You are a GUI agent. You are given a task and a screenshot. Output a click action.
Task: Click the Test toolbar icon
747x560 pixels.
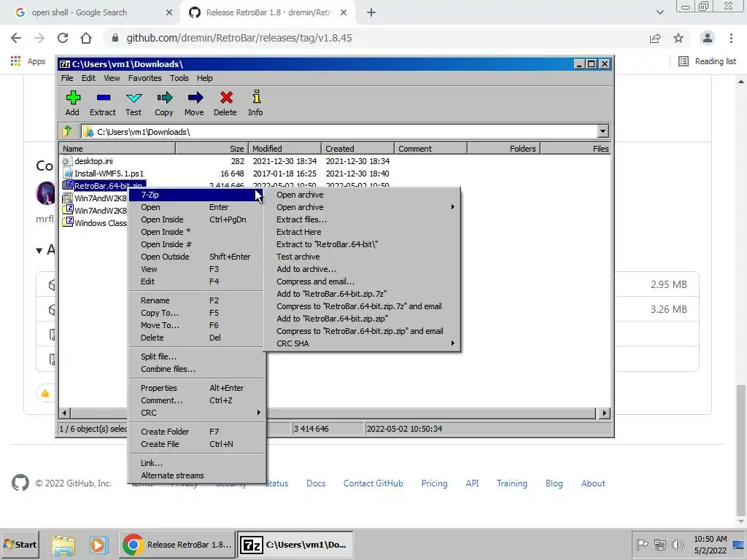click(133, 103)
